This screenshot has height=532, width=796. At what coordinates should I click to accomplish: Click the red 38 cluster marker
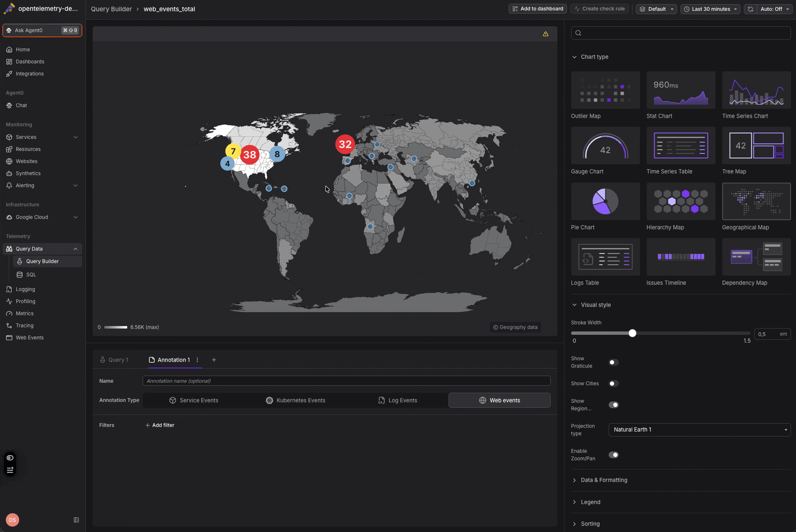click(249, 155)
